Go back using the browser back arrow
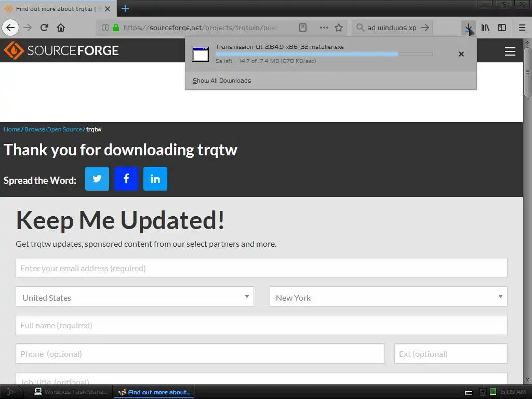 10,28
